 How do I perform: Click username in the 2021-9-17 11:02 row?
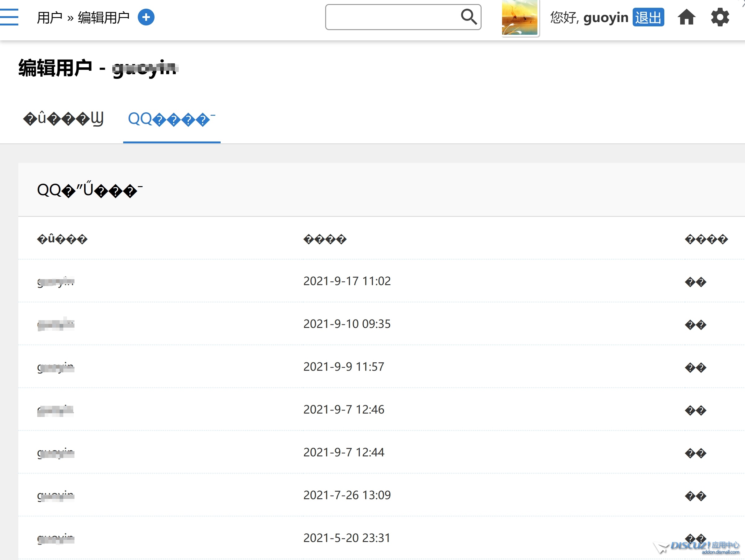(56, 281)
